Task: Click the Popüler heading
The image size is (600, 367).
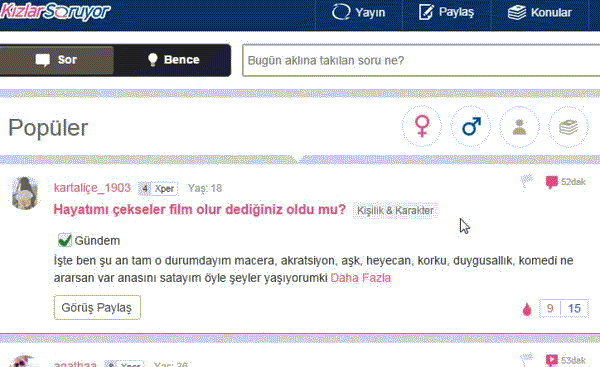Action: [x=48, y=128]
